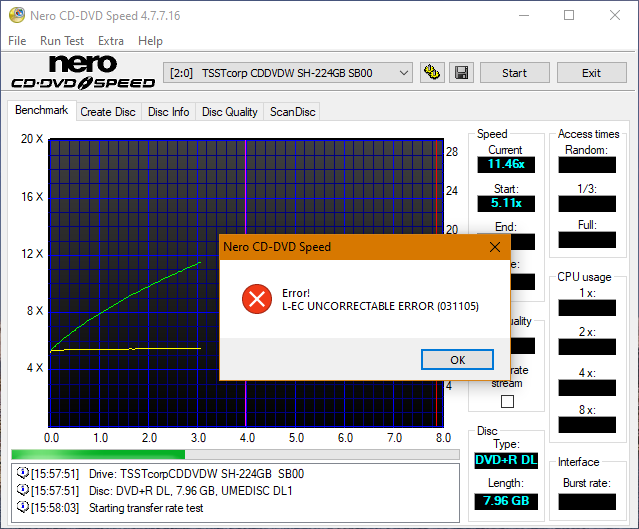Click the 1/3 access time field
The height and width of the screenshot is (529, 639).
coord(587,204)
